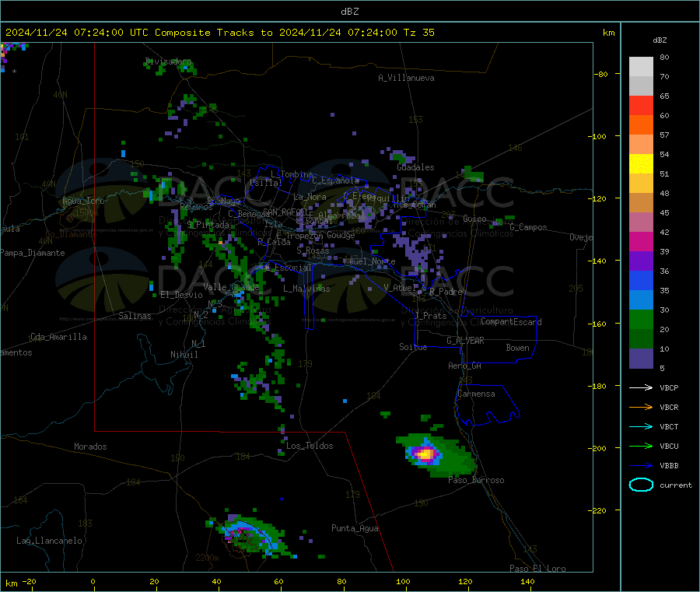
Task: Click the Cda_Amarilla location label
Action: coord(58,337)
